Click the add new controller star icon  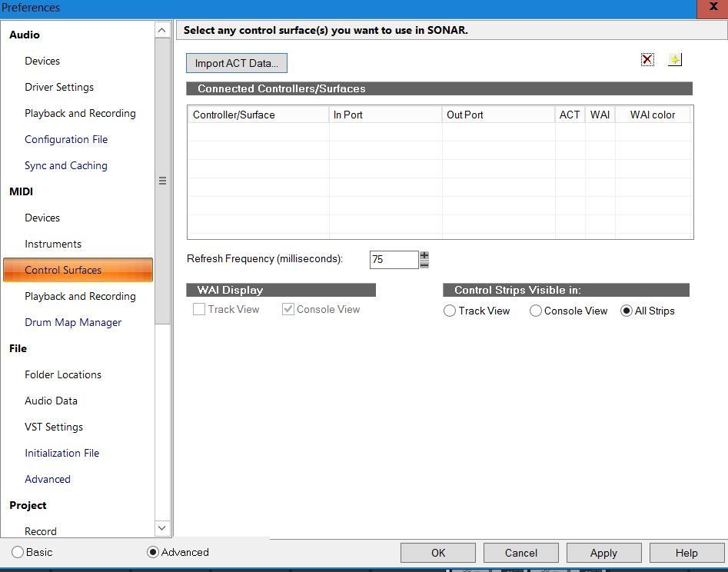(675, 60)
